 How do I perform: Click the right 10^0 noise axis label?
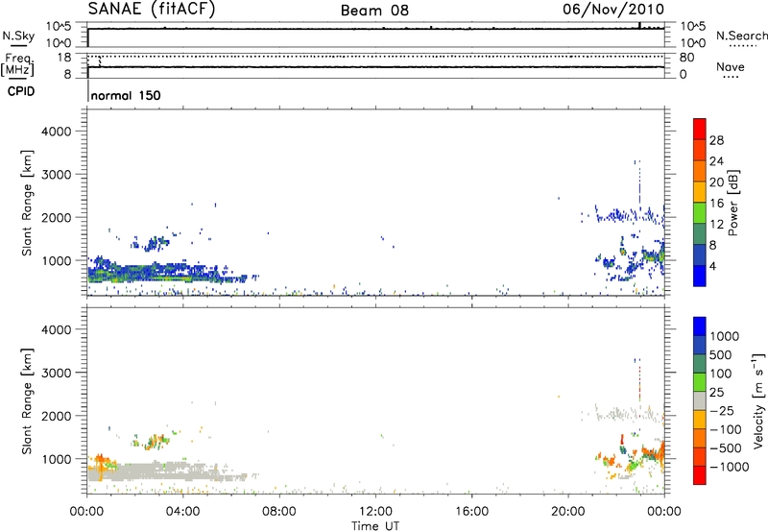(x=692, y=43)
